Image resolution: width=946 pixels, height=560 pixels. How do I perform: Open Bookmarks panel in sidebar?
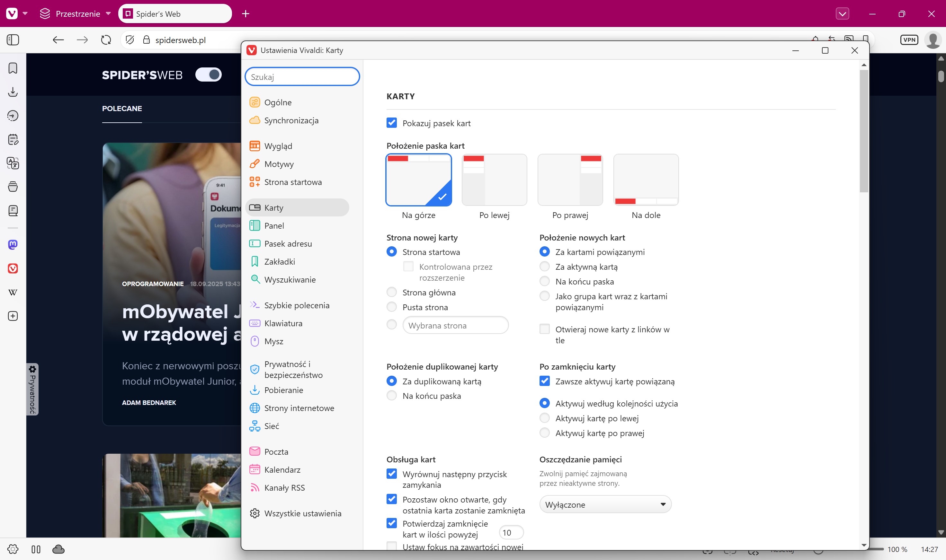[x=13, y=68]
